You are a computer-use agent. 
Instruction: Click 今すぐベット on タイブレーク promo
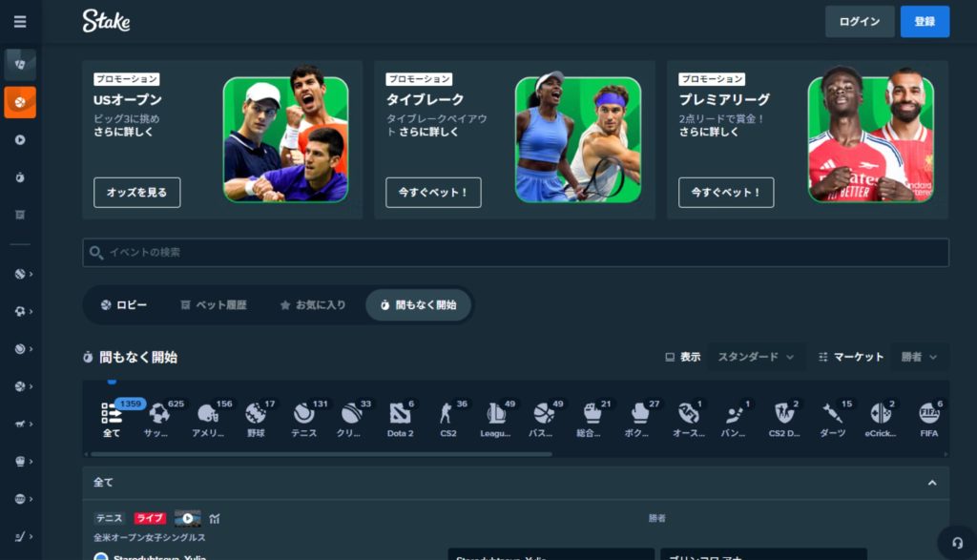[x=433, y=193]
